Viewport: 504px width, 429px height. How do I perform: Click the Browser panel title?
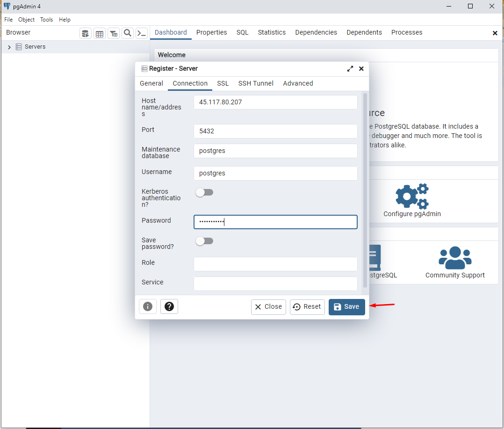click(x=18, y=32)
